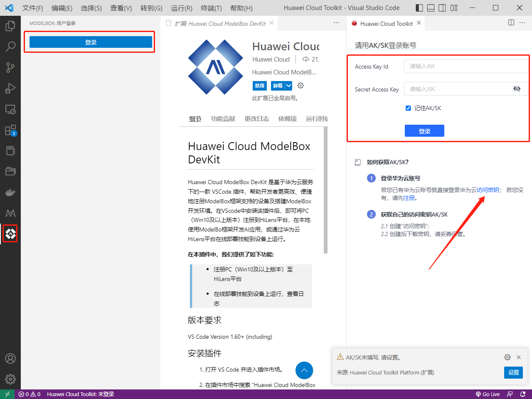The width and height of the screenshot is (532, 399).
Task: Click the scroll-to-top round button
Action: 304,370
